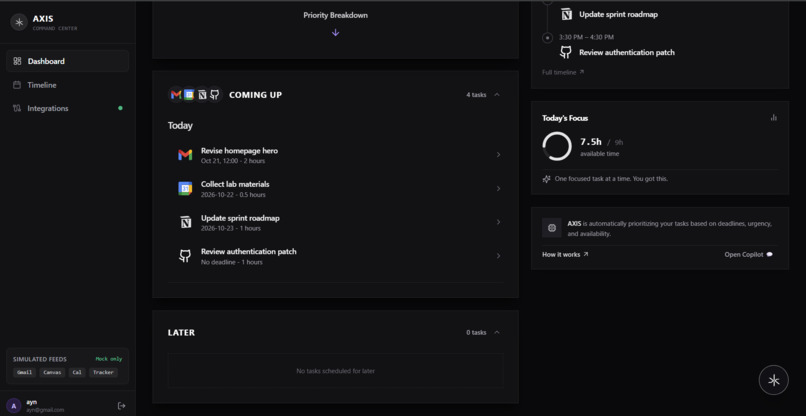
Task: Expand the Priority Breakdown down arrow
Action: tap(335, 32)
